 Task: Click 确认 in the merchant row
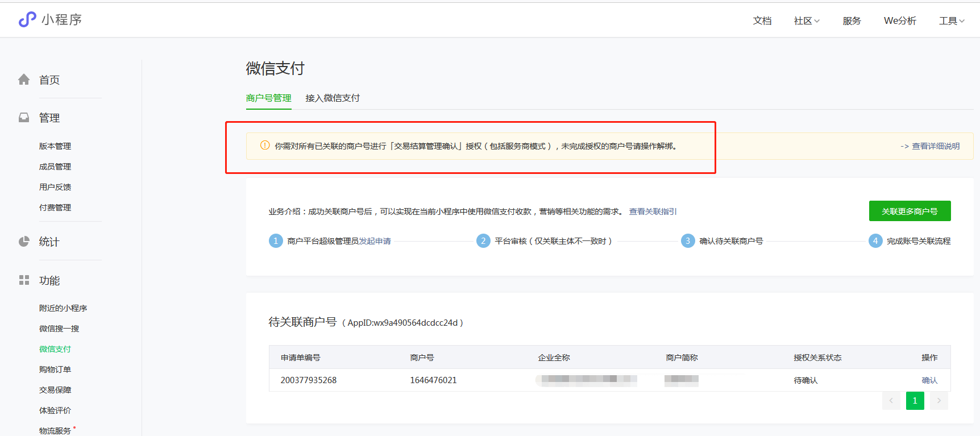pos(929,380)
